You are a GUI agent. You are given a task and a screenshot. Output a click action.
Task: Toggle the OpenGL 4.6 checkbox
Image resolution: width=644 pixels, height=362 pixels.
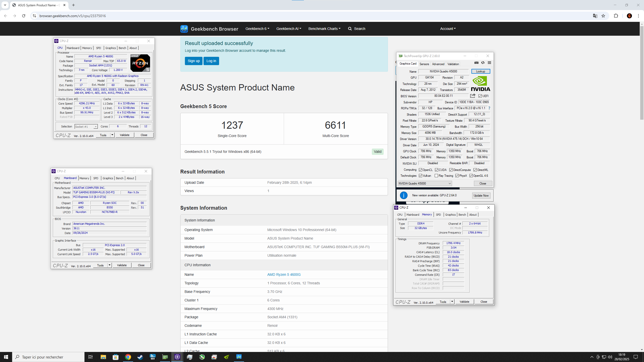tap(471, 176)
